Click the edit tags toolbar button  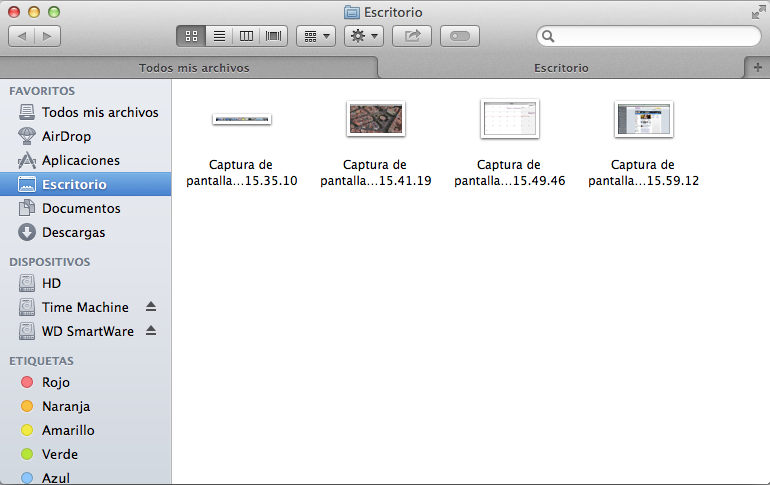click(460, 36)
